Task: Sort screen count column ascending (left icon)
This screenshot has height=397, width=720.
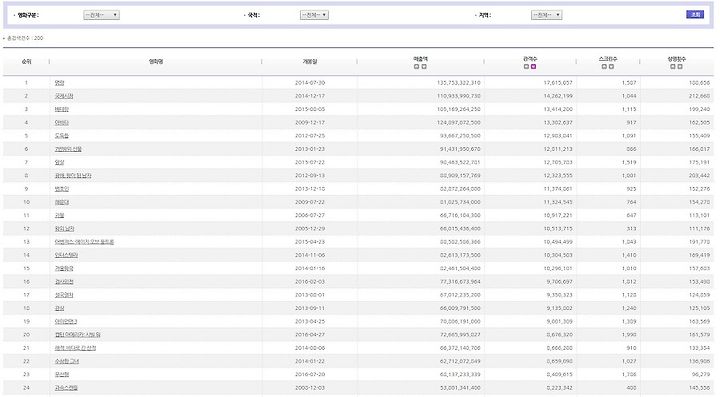Action: [x=604, y=67]
